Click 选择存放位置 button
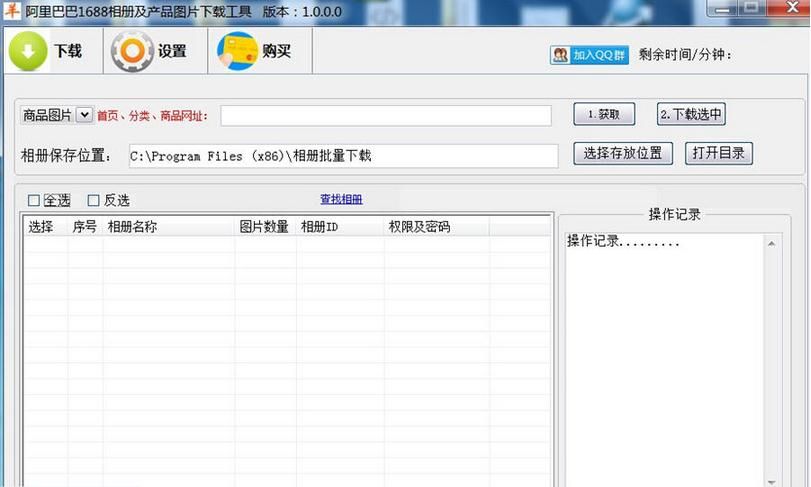 click(x=623, y=153)
